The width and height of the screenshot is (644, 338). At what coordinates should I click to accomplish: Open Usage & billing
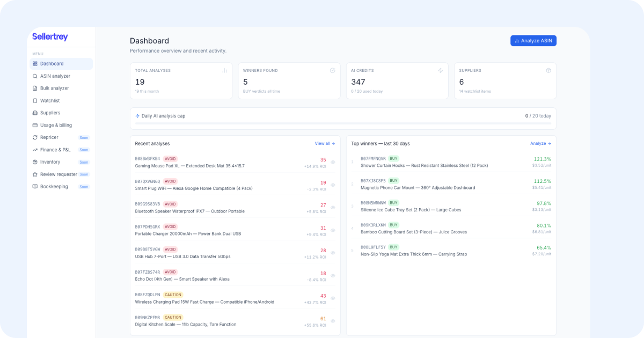pos(61,126)
